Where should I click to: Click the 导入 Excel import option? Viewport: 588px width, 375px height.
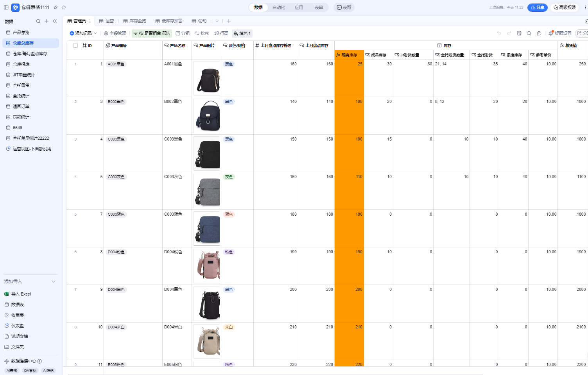21,294
